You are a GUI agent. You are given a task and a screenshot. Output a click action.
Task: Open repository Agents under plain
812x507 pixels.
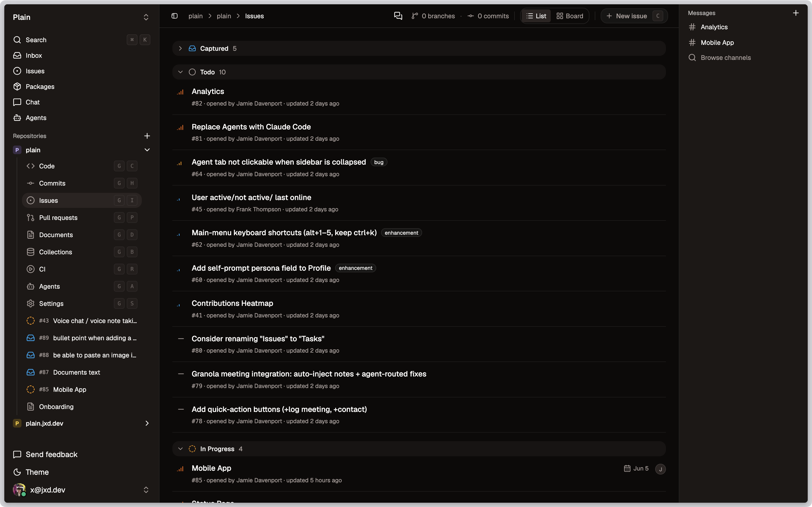pyautogui.click(x=81, y=286)
